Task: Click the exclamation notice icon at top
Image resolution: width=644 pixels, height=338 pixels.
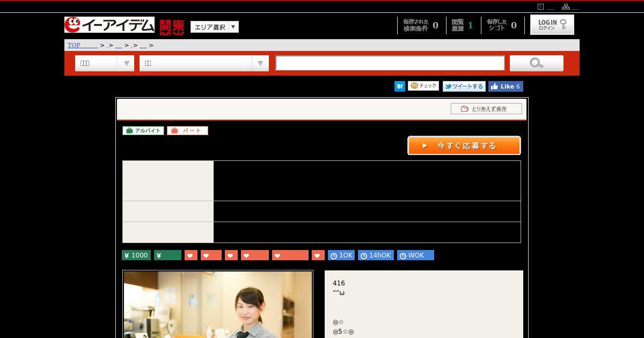Action: (x=540, y=7)
